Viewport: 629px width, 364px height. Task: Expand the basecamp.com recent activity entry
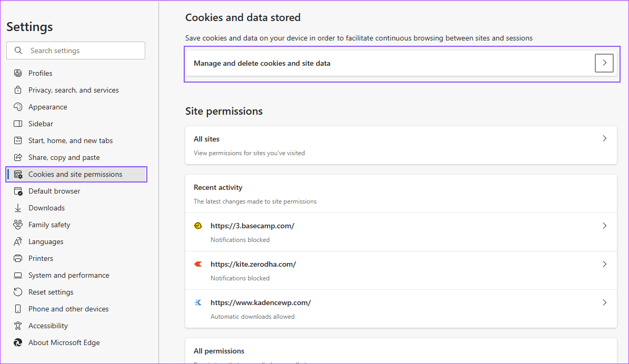tap(604, 226)
